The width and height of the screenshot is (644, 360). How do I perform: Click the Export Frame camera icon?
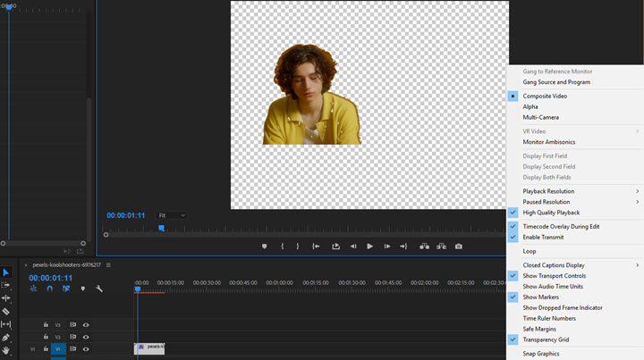459,247
